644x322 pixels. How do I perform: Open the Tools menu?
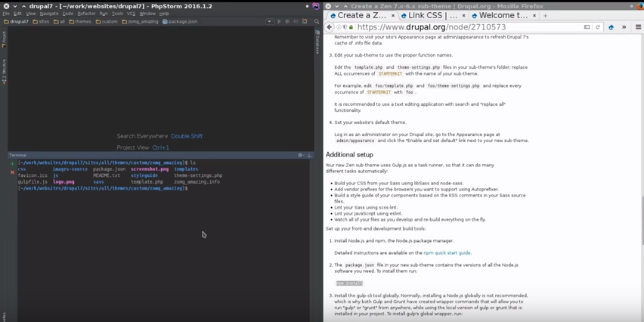[x=117, y=14]
